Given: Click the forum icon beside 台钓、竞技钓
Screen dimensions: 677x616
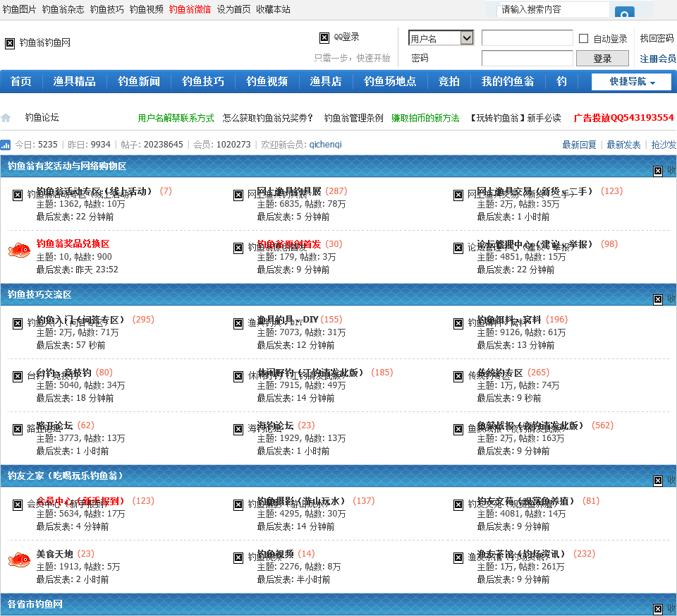Looking at the screenshot, I should pos(17,376).
